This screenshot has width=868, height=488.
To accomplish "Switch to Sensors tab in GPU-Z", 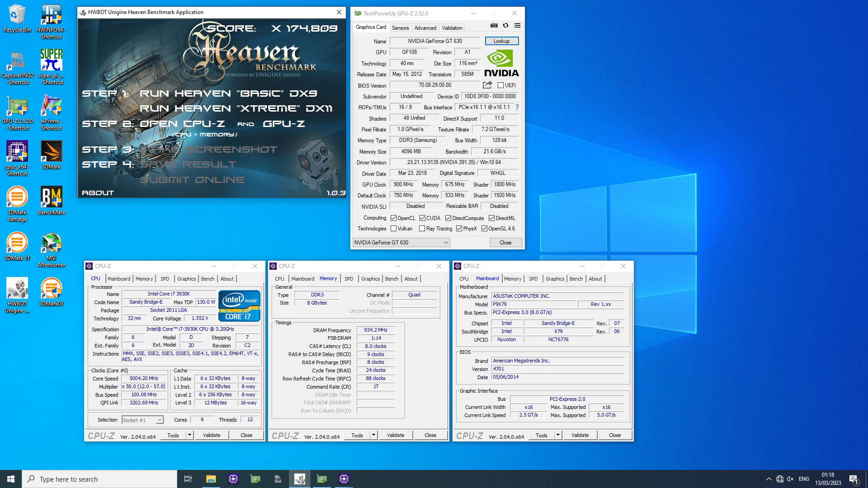I will click(x=400, y=28).
